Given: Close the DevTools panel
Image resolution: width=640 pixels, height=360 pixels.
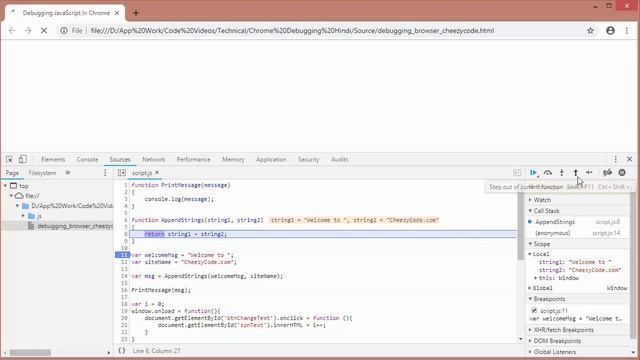Looking at the screenshot, I should (x=629, y=159).
